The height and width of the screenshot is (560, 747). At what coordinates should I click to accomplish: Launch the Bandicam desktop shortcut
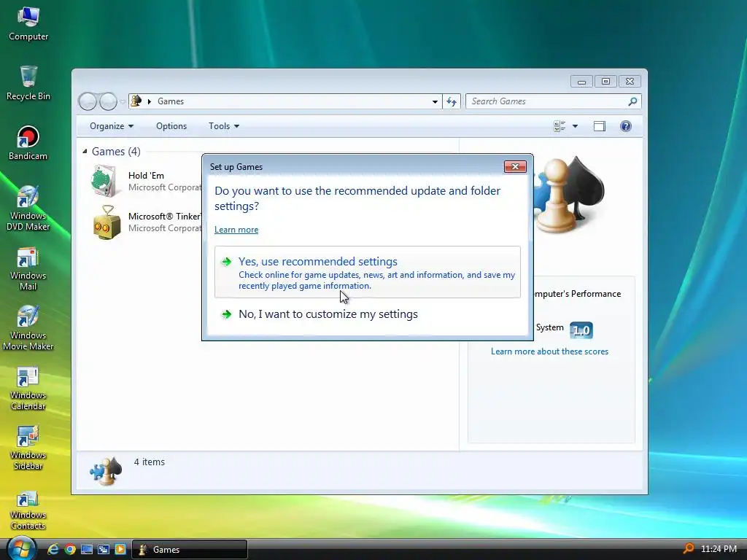click(x=28, y=143)
